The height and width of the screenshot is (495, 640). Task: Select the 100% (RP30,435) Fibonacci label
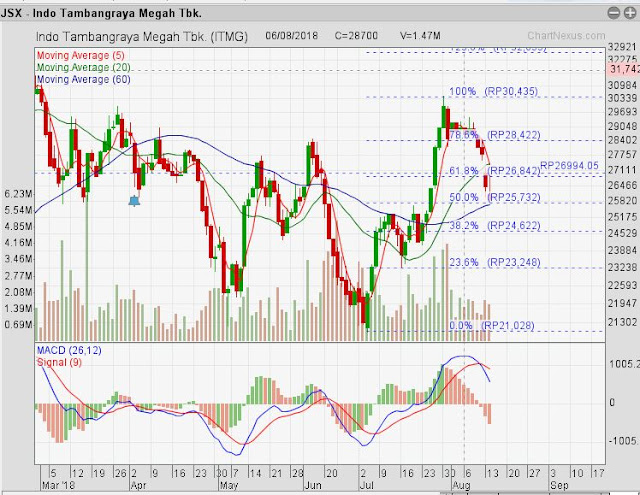(x=493, y=91)
